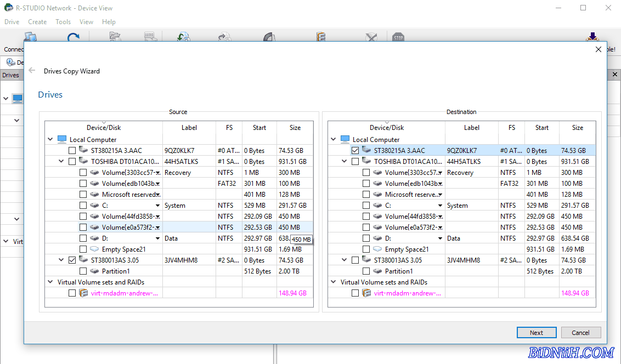Click Source Partition1 volume icon

(x=94, y=271)
